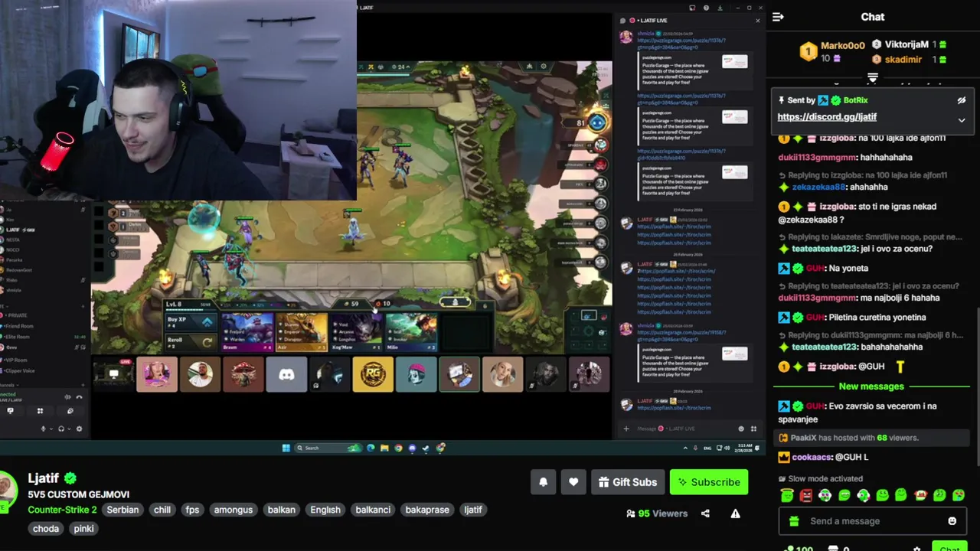
Task: Buy Milio champion card
Action: (x=410, y=332)
